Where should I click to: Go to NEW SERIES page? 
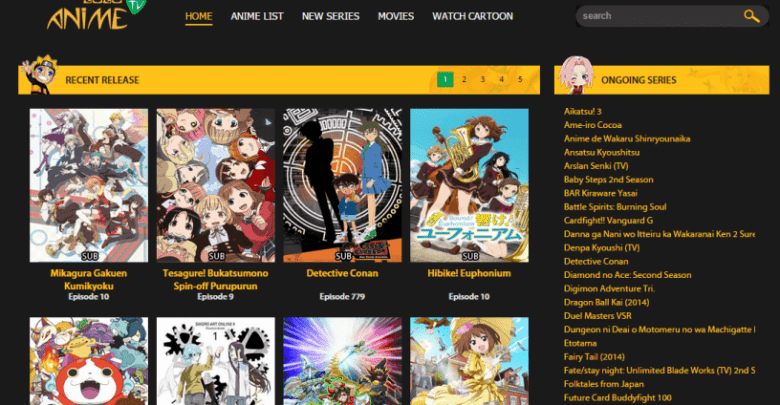click(330, 16)
